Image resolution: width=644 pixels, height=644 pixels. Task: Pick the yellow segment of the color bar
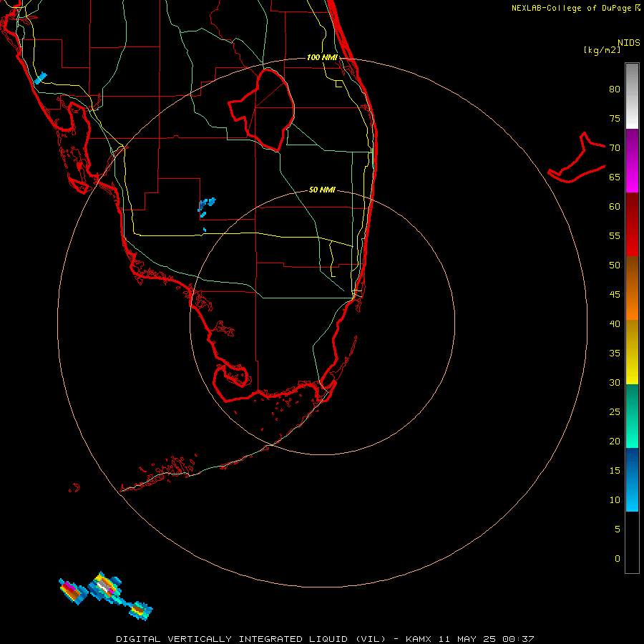[x=632, y=352]
